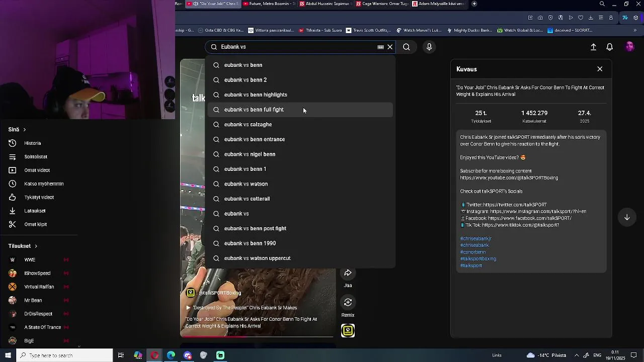The width and height of the screenshot is (644, 362).
Task: Open the talkSPORT channel sound icon below Remix
Action: tap(348, 330)
